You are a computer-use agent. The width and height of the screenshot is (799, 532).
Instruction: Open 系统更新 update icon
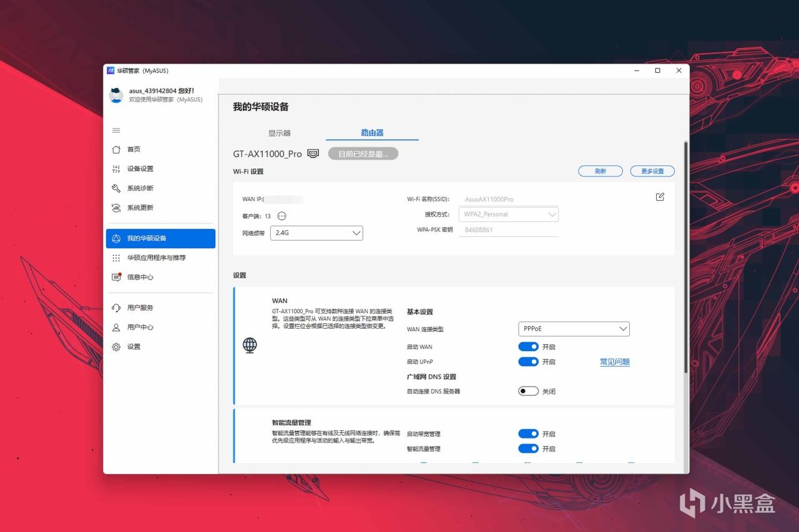116,208
